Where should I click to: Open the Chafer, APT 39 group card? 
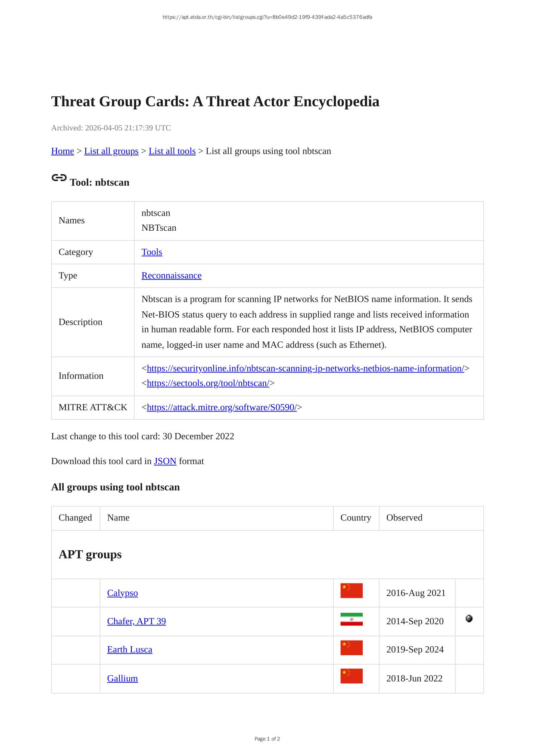[136, 621]
